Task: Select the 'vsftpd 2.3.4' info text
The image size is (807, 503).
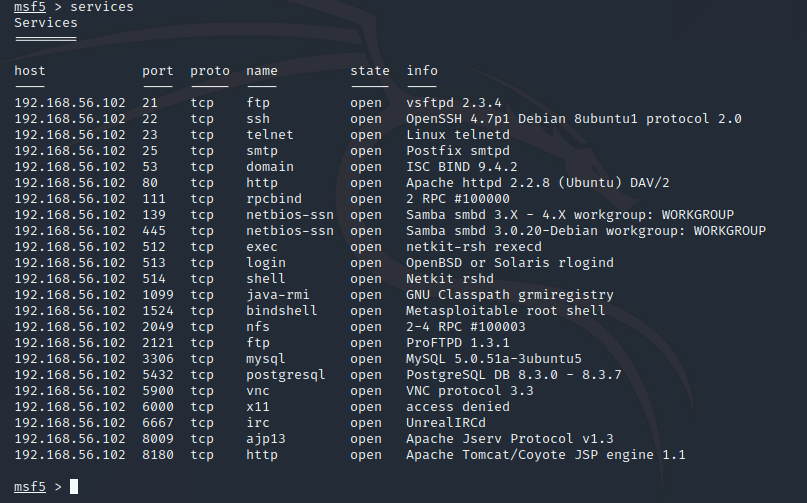Action: [x=453, y=103]
